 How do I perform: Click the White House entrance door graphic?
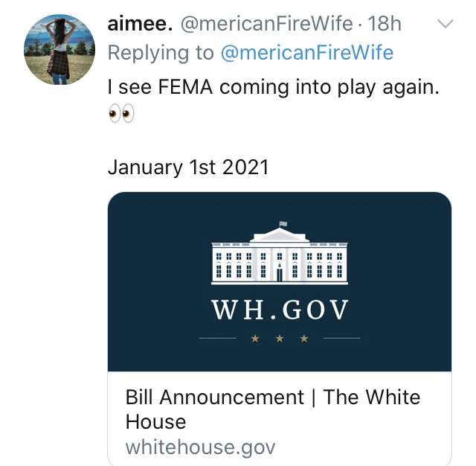click(x=280, y=273)
